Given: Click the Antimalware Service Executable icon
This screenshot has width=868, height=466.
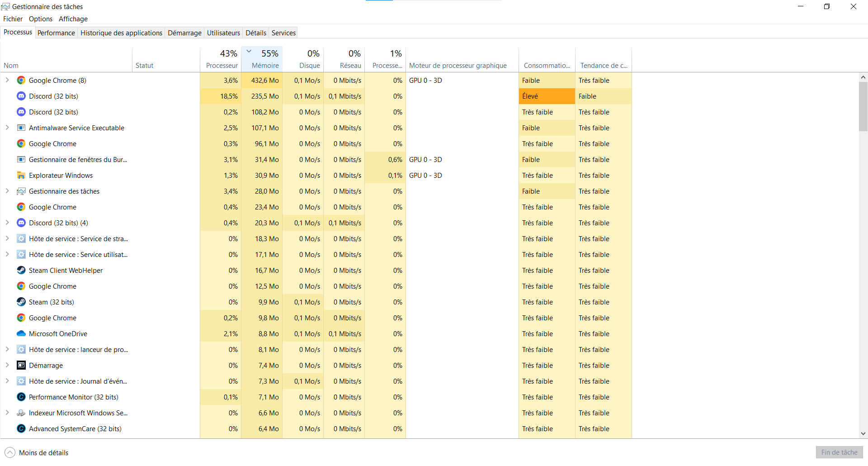Looking at the screenshot, I should click(21, 128).
